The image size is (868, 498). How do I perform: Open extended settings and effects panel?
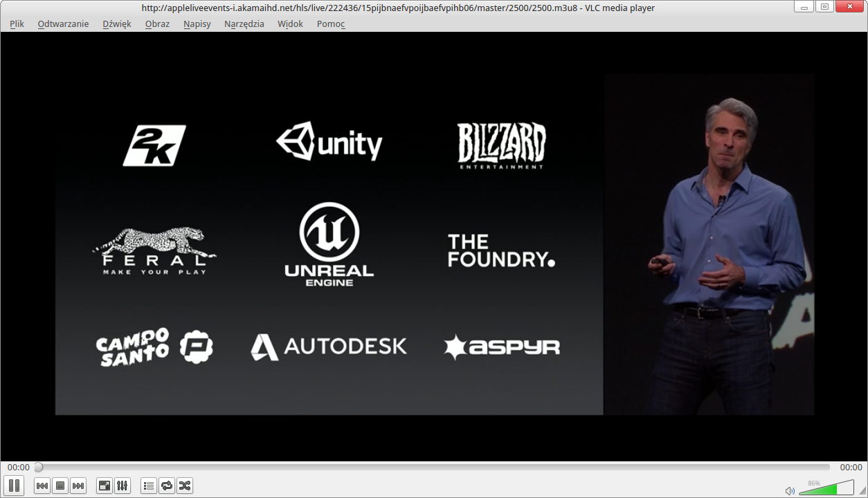122,486
